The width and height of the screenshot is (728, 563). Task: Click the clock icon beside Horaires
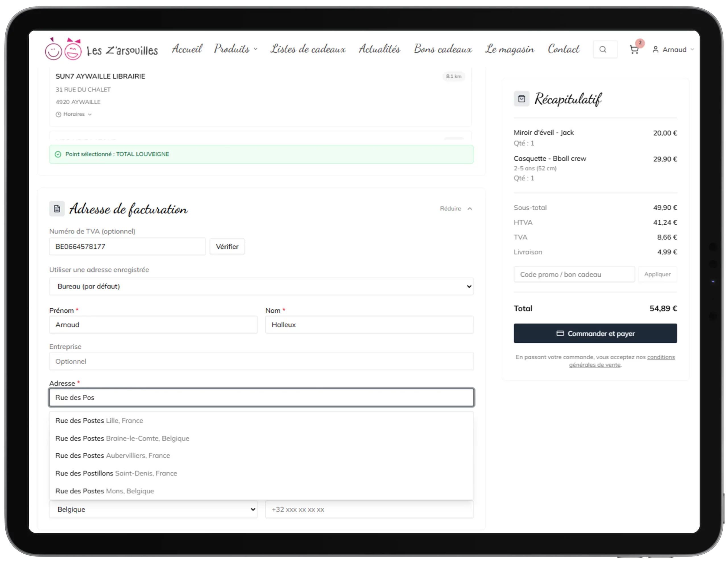click(58, 114)
